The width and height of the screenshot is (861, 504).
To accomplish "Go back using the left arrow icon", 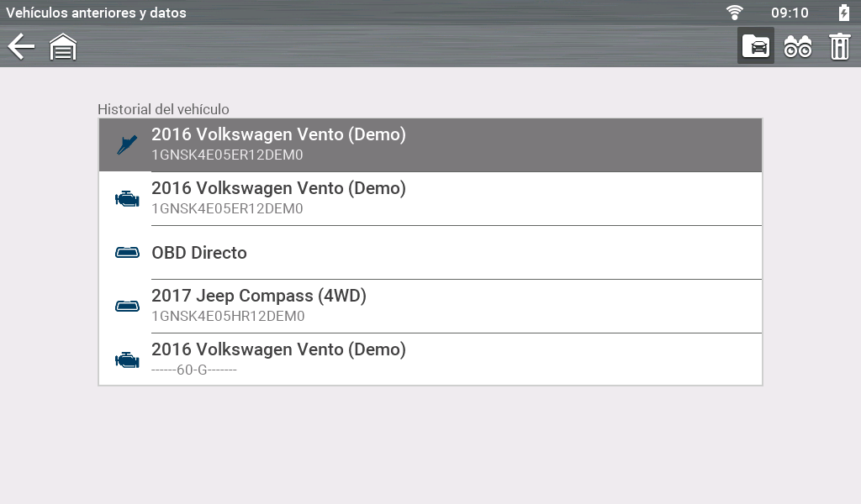I will 21,46.
